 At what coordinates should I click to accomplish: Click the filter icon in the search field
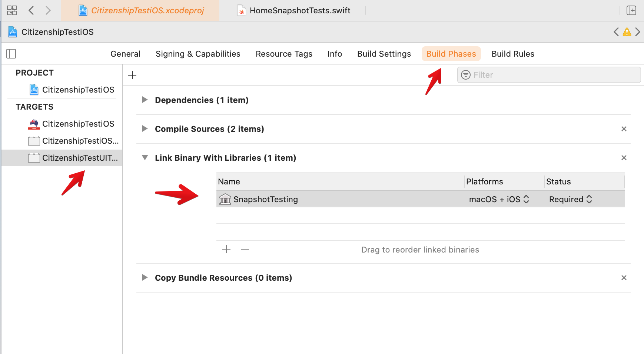click(466, 75)
